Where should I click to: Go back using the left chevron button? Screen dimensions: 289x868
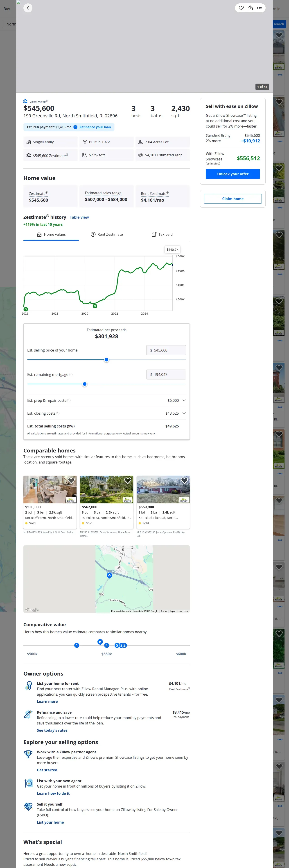[x=28, y=8]
